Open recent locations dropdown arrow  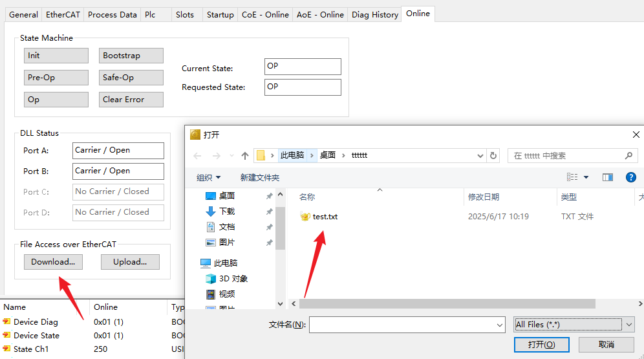pos(231,156)
